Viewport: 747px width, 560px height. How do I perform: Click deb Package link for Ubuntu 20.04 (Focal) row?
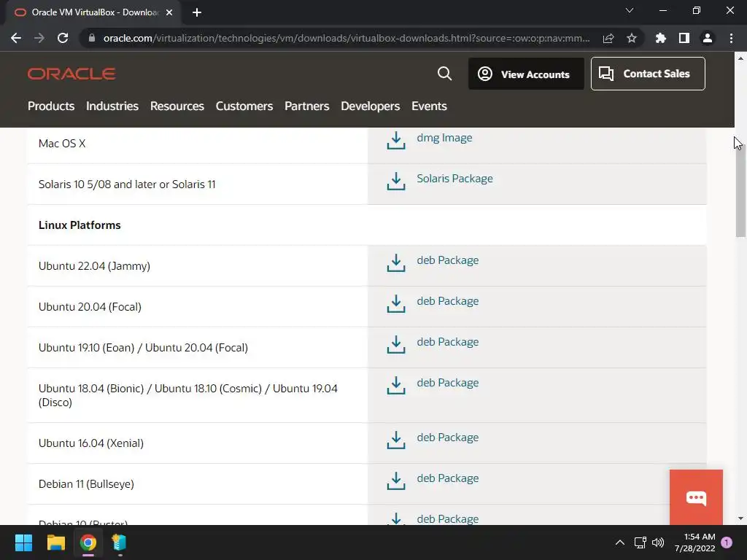pos(448,301)
